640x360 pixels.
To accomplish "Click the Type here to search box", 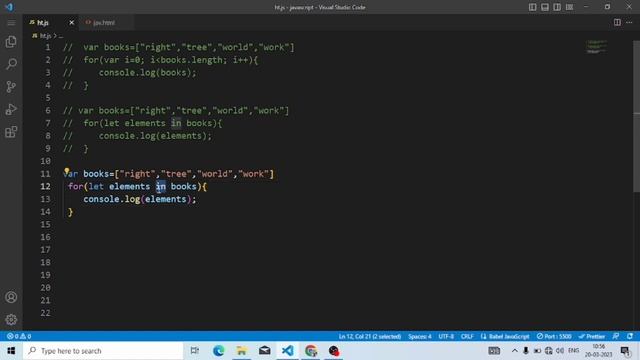I will (103, 351).
